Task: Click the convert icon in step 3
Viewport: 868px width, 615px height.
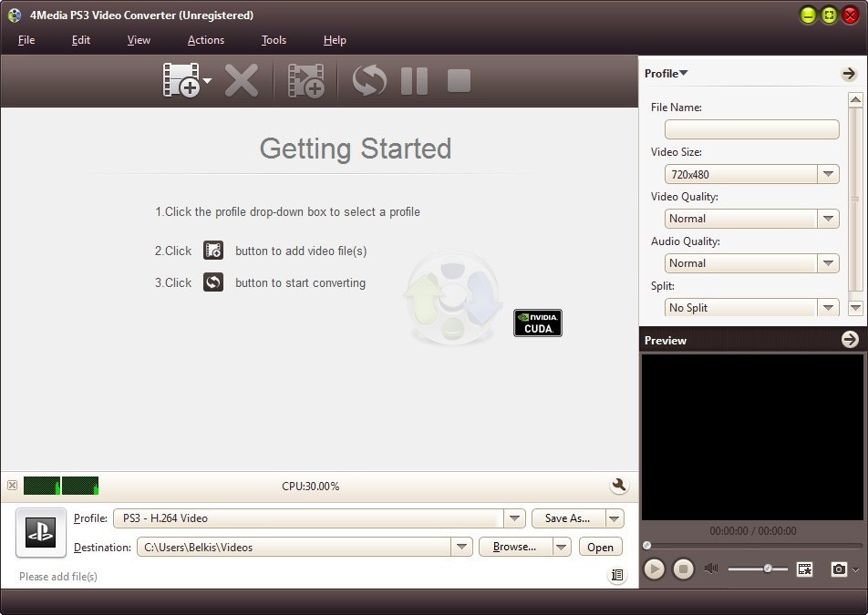Action: pyautogui.click(x=213, y=282)
